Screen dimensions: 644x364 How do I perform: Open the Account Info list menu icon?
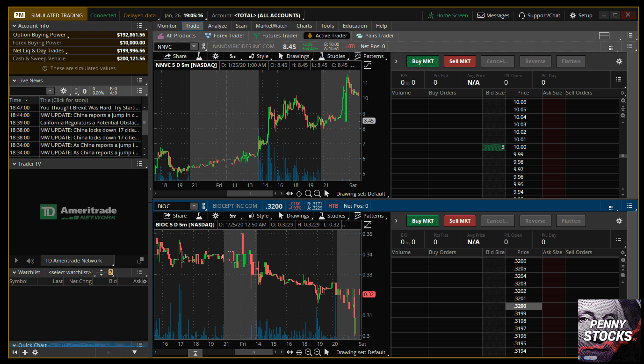coord(140,26)
